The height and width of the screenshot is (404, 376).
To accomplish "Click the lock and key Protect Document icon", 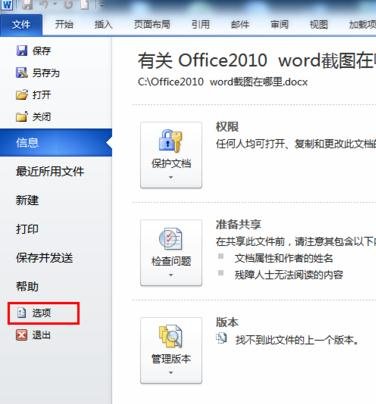I will [x=171, y=140].
